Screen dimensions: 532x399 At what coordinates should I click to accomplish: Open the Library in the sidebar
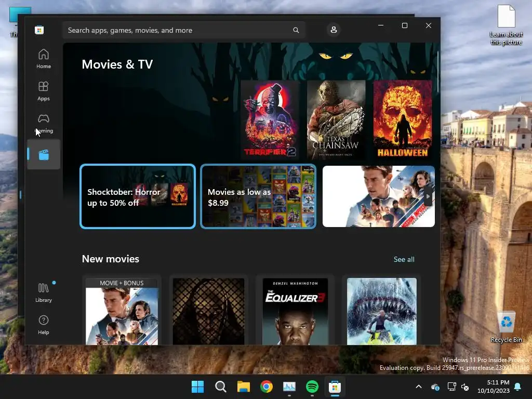(44, 292)
